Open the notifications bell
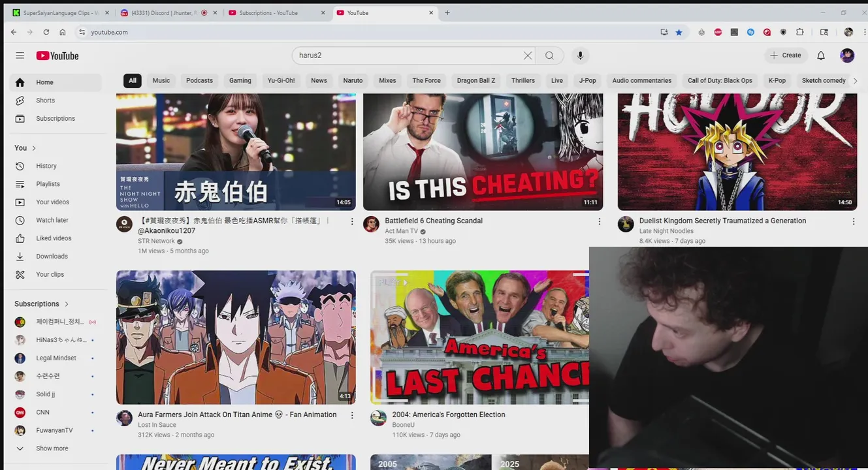The image size is (868, 470). point(821,55)
